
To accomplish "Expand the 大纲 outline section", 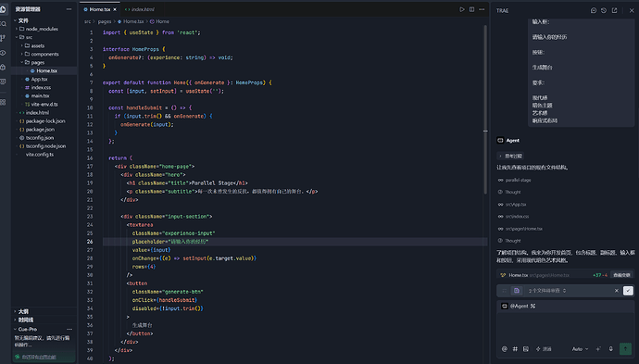I will pos(23,311).
